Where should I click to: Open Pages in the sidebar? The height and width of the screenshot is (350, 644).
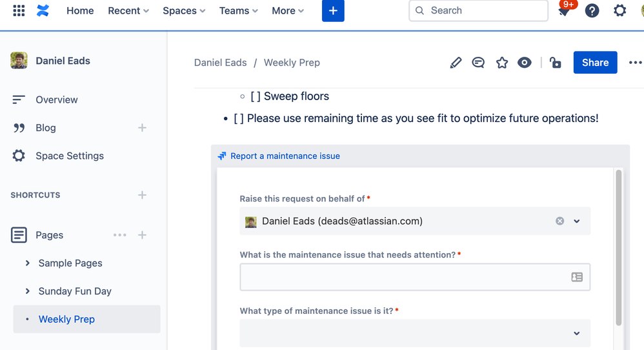pyautogui.click(x=49, y=235)
